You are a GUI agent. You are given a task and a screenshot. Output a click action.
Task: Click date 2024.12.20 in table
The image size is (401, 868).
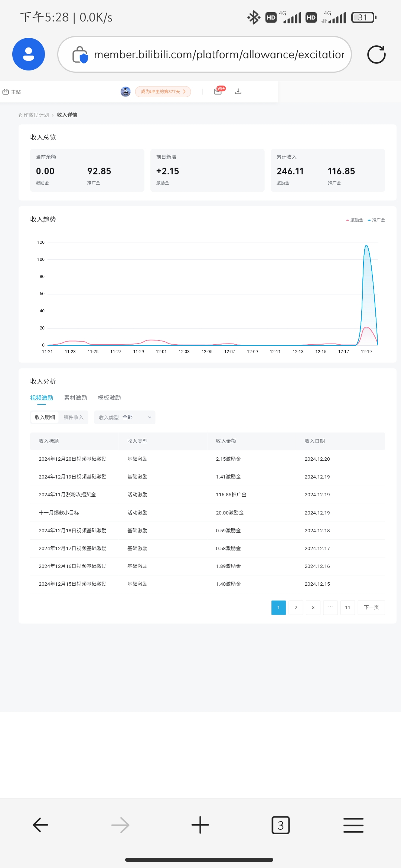(317, 459)
